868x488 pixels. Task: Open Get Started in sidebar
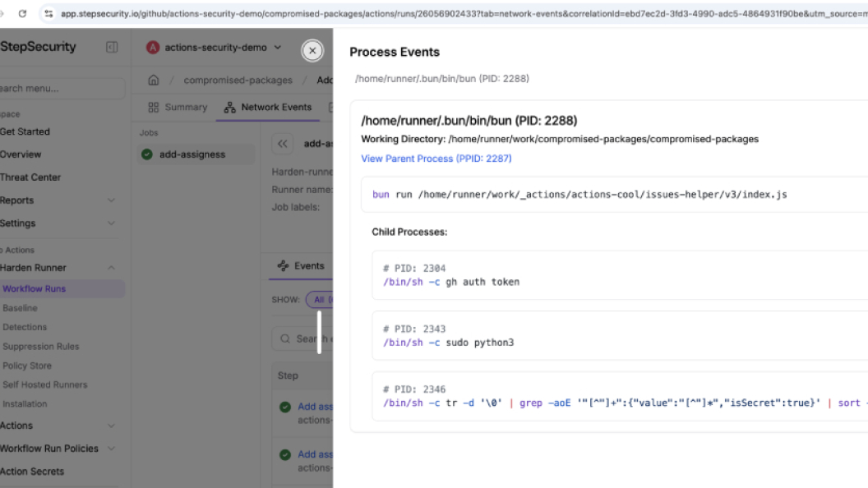tap(25, 131)
